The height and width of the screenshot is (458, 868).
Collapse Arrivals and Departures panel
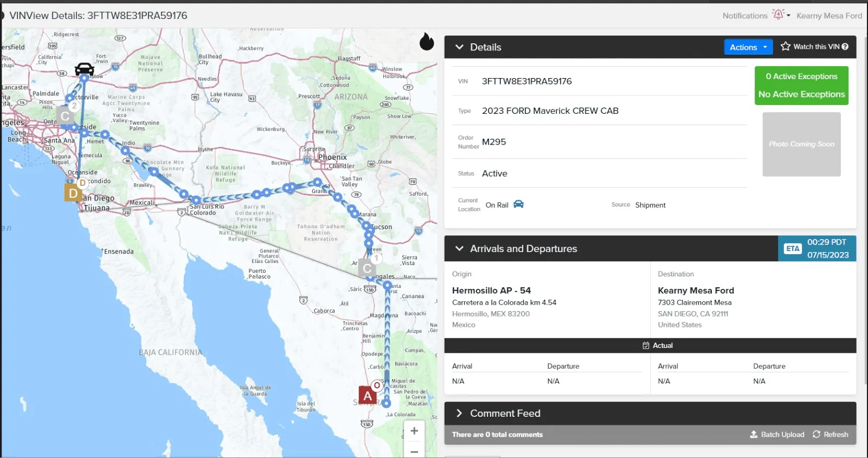click(x=459, y=248)
